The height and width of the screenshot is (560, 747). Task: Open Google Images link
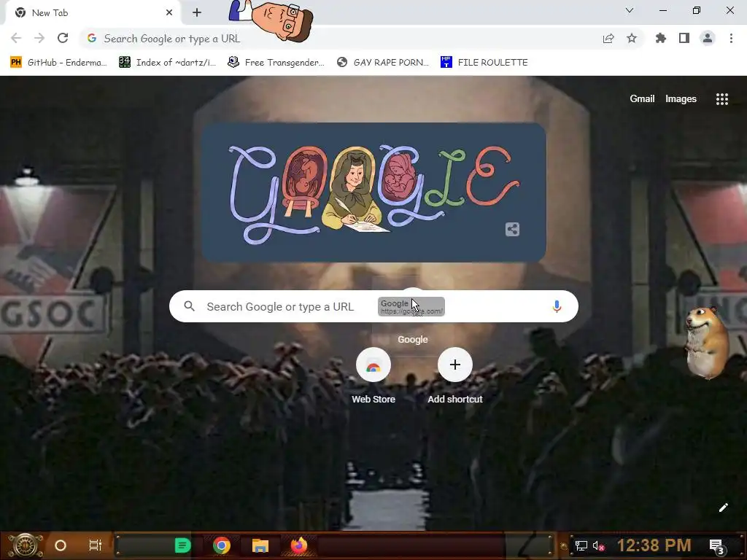click(x=681, y=99)
